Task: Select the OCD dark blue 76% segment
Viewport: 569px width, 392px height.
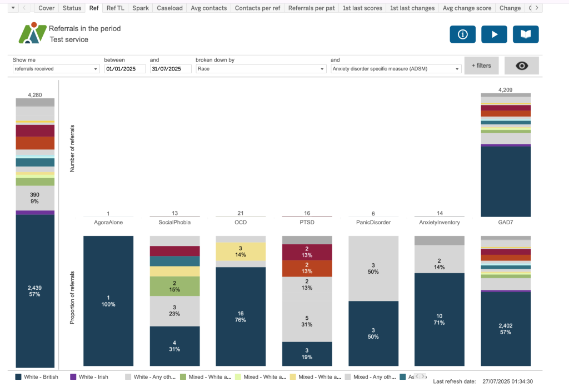Action: [x=240, y=316]
